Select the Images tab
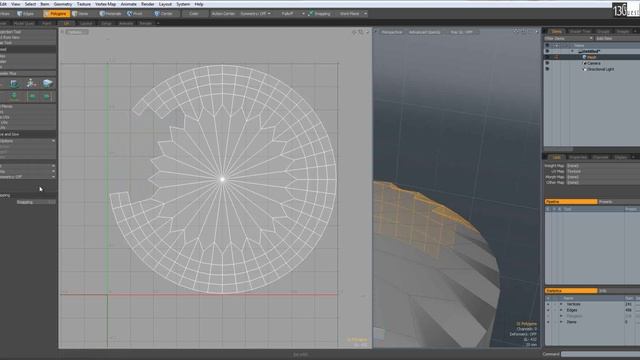Image resolution: width=640 pixels, height=360 pixels. click(x=623, y=31)
